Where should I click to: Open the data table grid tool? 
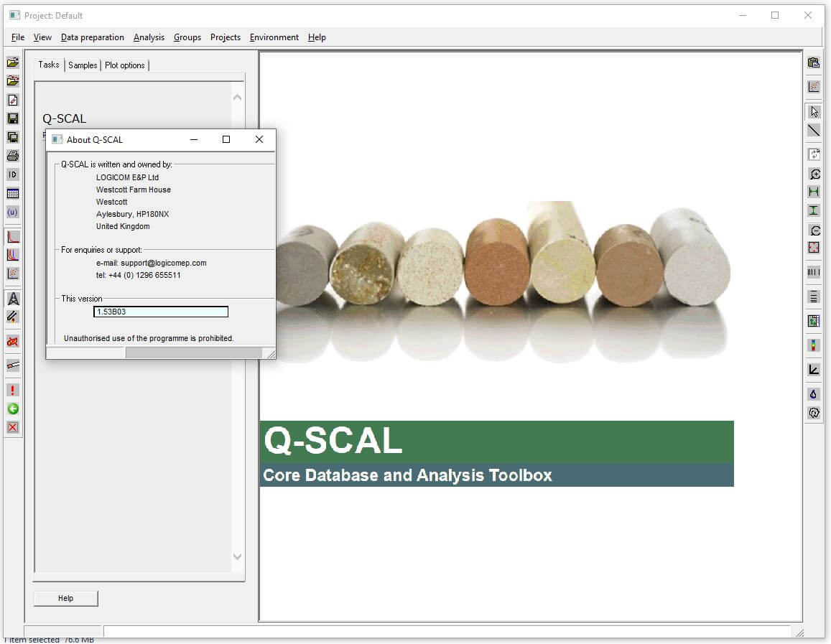[12, 193]
